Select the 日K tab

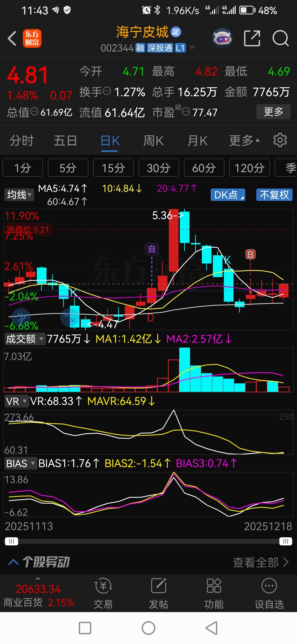[x=110, y=141]
